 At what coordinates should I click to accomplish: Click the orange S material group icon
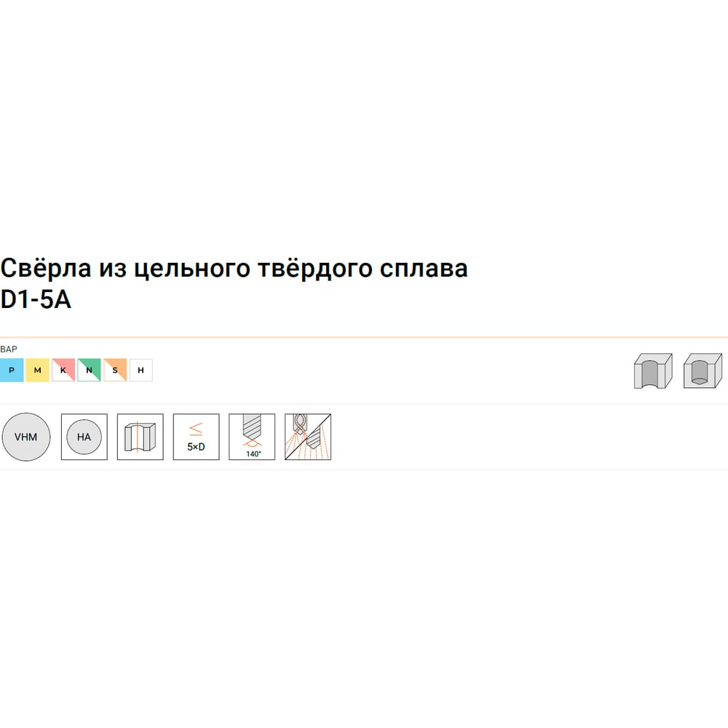pos(115,370)
